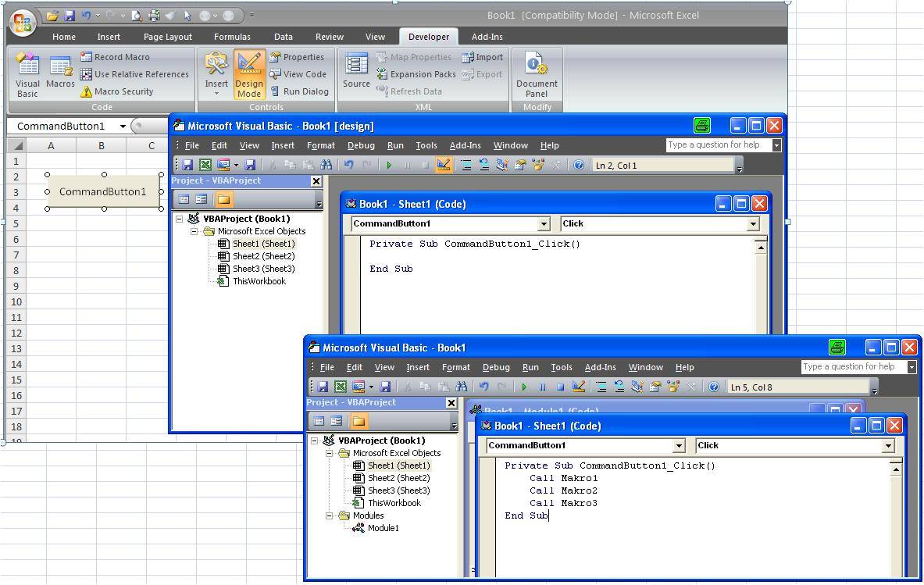This screenshot has width=924, height=585.
Task: Open the Format menu in design VBA window
Action: tap(320, 145)
